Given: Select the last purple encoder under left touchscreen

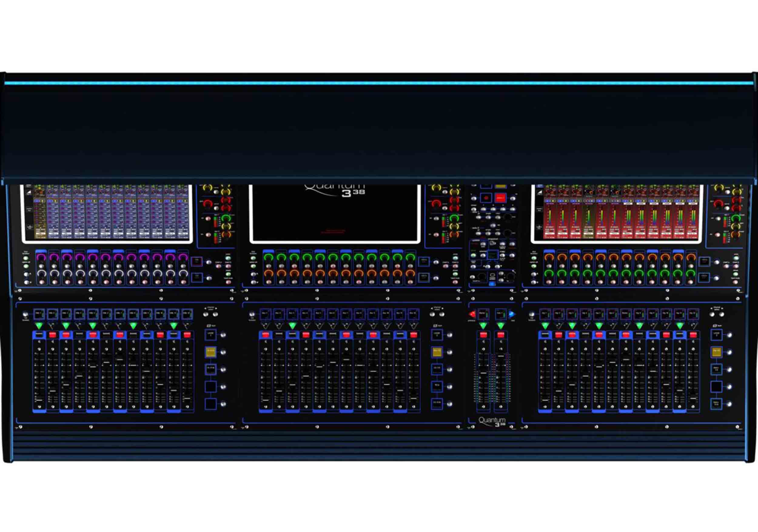Looking at the screenshot, I should pos(183,257).
